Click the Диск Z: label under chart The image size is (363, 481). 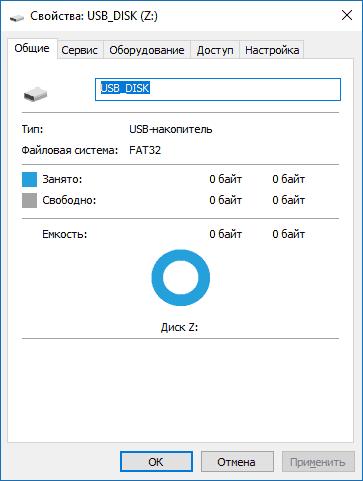coord(180,327)
